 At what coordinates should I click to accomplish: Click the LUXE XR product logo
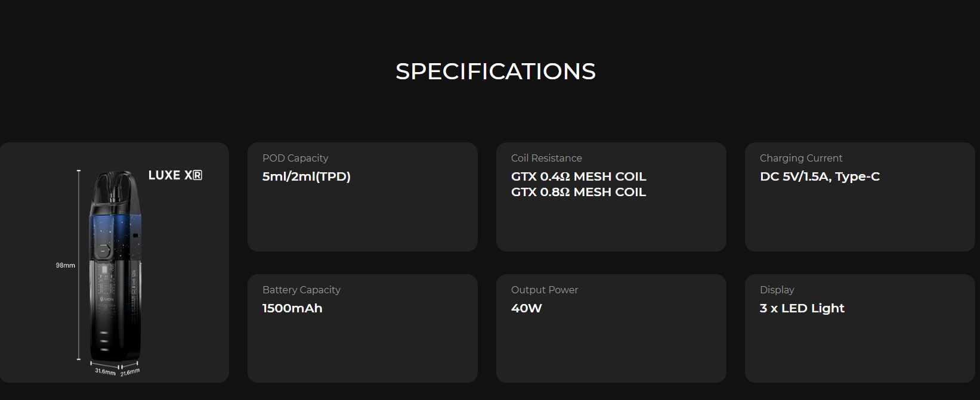175,175
